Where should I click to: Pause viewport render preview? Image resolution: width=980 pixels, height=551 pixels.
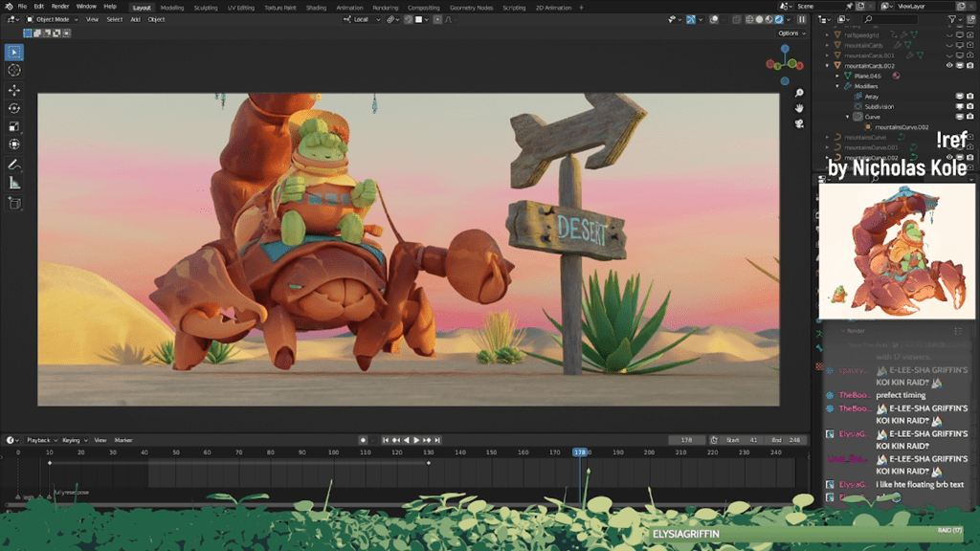coord(801,19)
